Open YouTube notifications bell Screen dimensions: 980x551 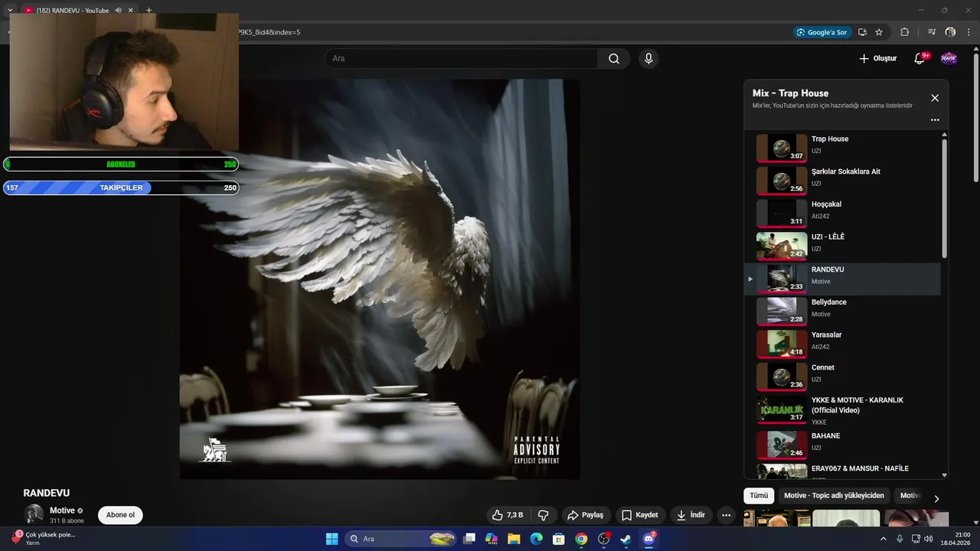[x=920, y=59]
